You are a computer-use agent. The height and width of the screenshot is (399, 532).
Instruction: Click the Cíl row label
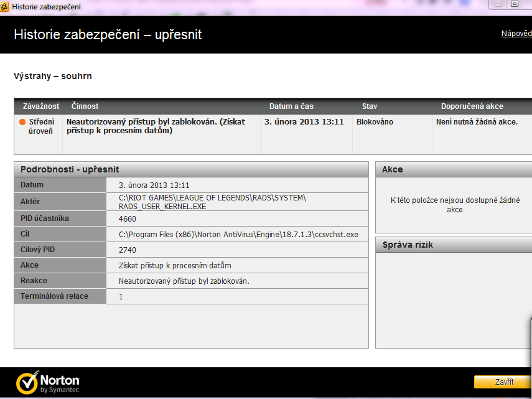click(25, 234)
